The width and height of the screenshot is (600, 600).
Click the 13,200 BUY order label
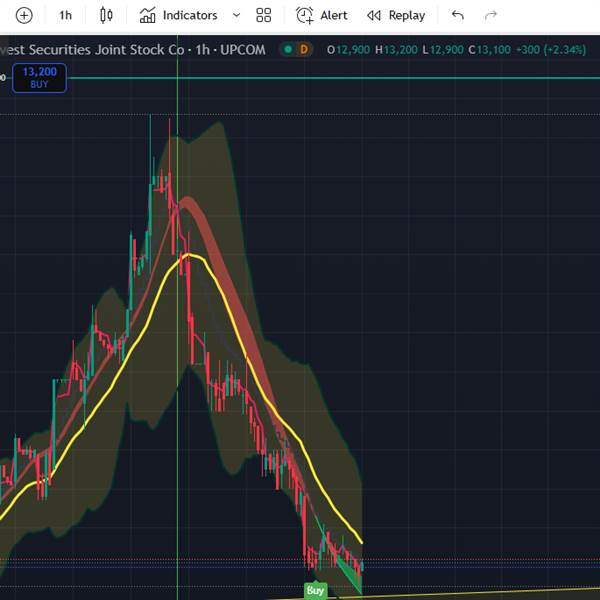(x=39, y=78)
